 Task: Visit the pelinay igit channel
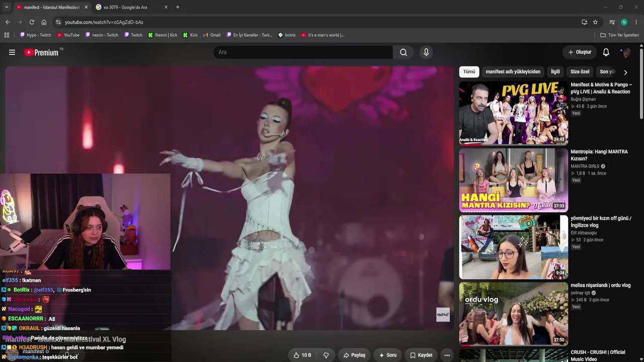click(x=581, y=293)
